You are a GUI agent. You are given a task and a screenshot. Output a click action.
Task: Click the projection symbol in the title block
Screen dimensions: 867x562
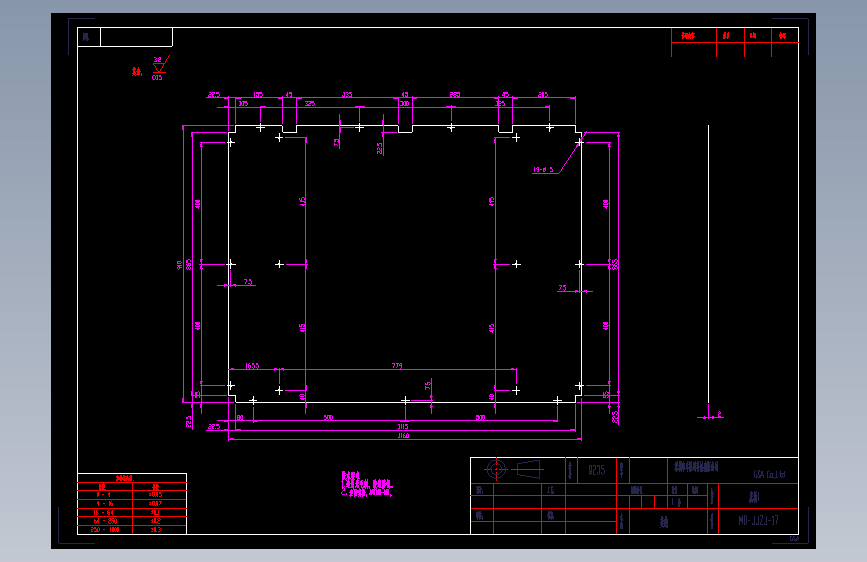(513, 470)
